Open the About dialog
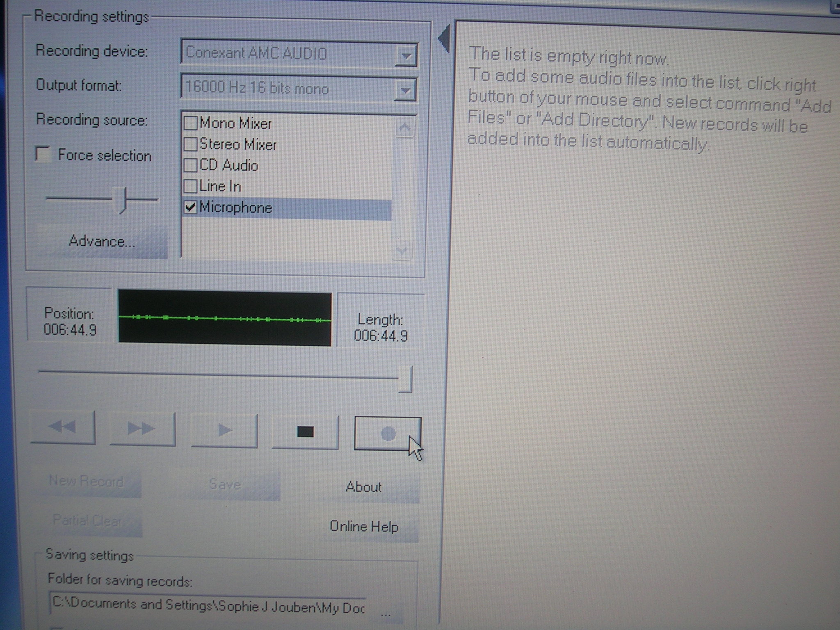 (363, 487)
